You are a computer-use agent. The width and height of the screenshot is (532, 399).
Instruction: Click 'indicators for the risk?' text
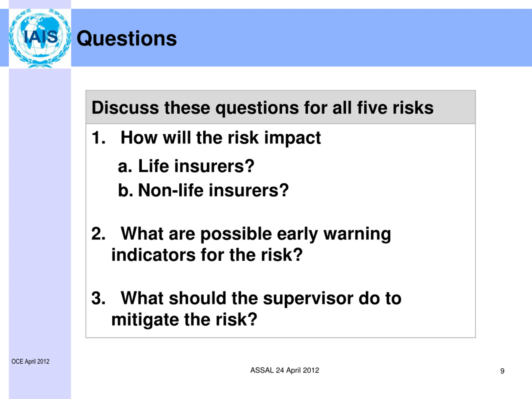pyautogui.click(x=207, y=255)
